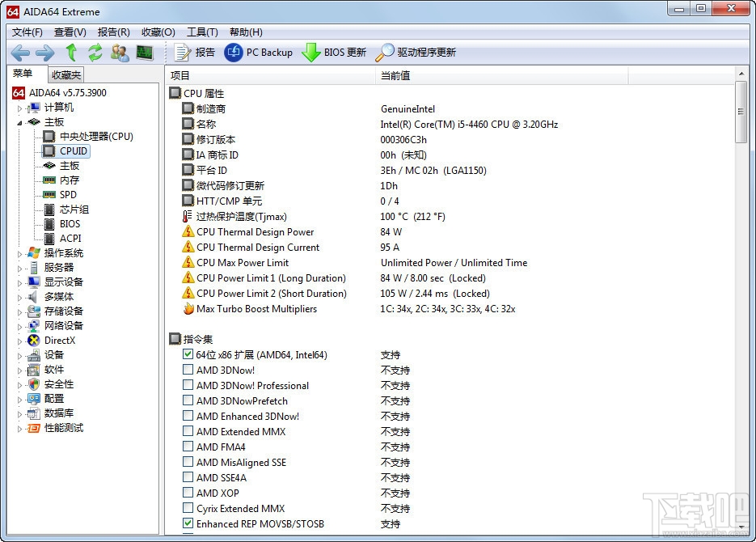The image size is (756, 542).
Task: Collapse the 主板 tree node arrow
Action: (x=19, y=122)
